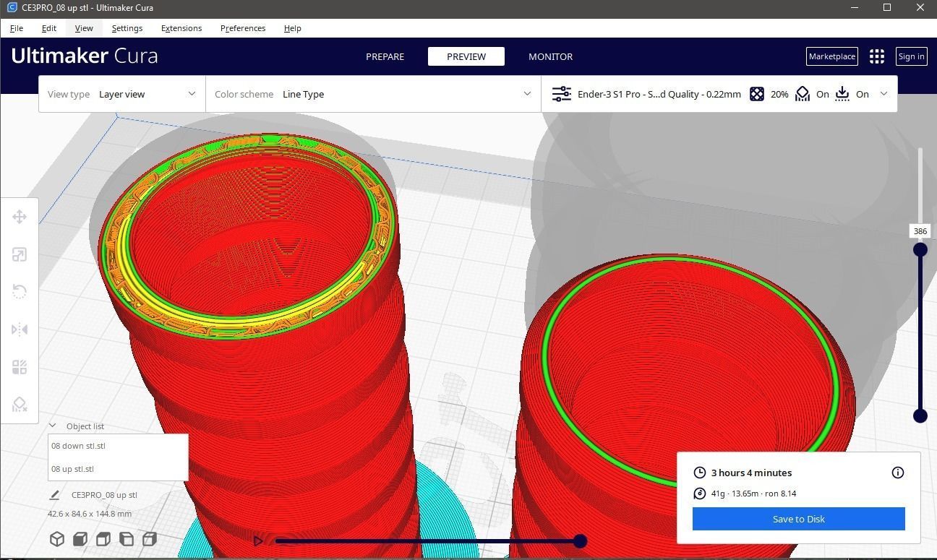Select the Support Blocker tool
Image resolution: width=937 pixels, height=560 pixels.
tap(20, 405)
